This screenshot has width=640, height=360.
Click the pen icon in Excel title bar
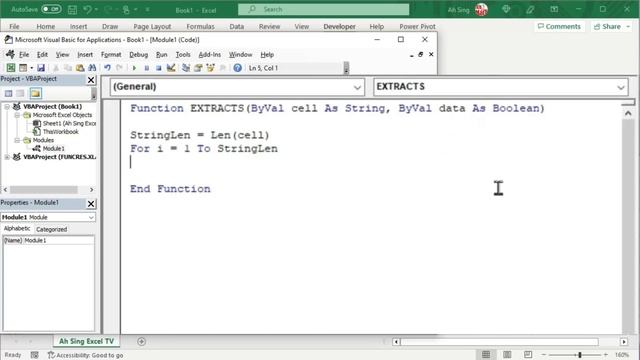pyautogui.click(x=530, y=9)
